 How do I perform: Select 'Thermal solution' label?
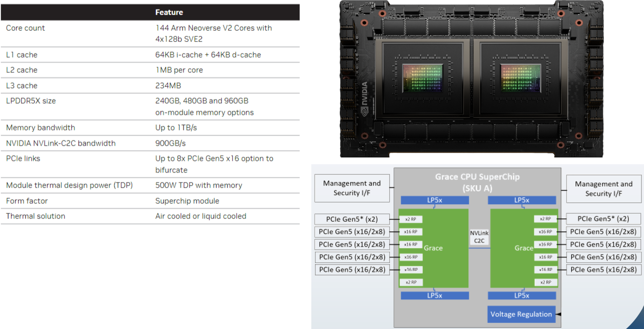(x=36, y=216)
